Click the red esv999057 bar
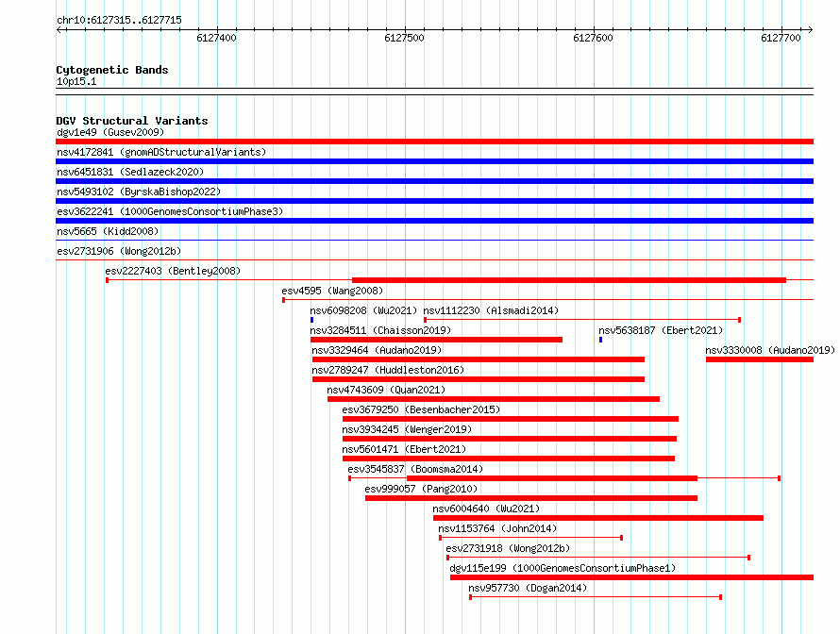The image size is (840, 634). 531,498
